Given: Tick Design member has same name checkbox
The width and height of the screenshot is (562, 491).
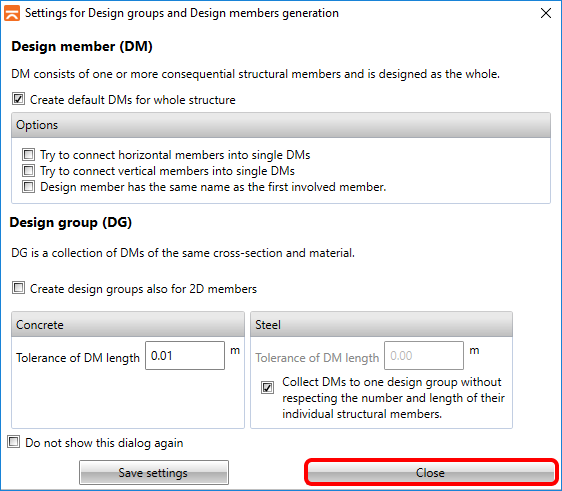Looking at the screenshot, I should pos(28,187).
